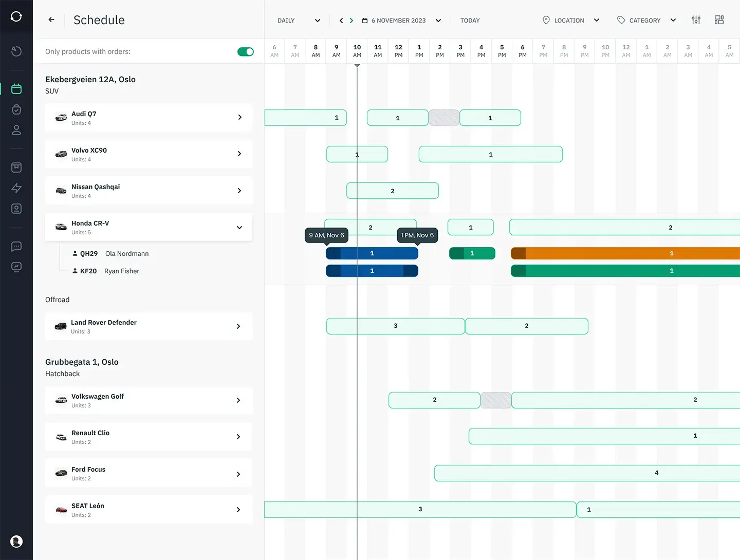Open the DAILY view dropdown
Screen dimensions: 740x560
coord(299,21)
